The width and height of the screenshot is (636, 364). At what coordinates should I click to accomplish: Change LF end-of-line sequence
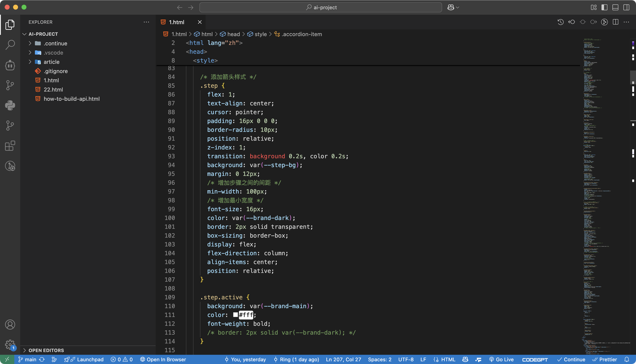[x=423, y=360]
